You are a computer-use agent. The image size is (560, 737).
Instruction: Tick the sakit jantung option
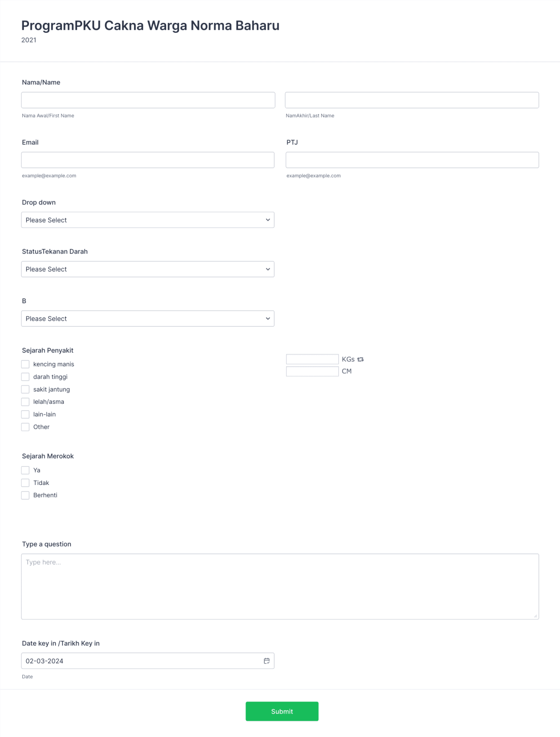coord(25,389)
